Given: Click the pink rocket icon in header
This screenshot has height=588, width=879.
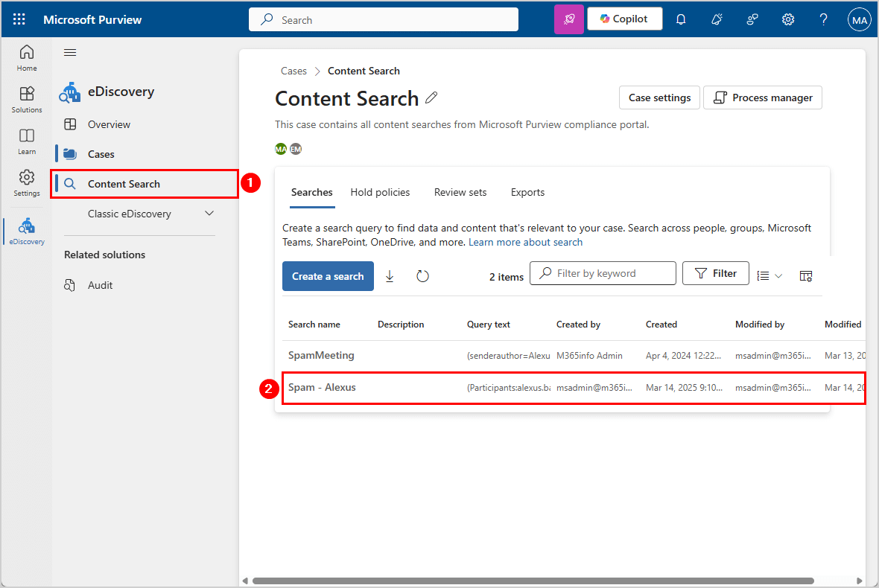Looking at the screenshot, I should pos(569,19).
